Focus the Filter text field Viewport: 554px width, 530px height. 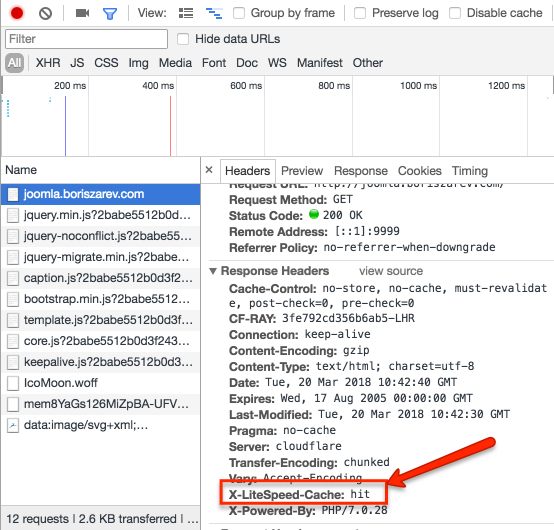coord(86,39)
